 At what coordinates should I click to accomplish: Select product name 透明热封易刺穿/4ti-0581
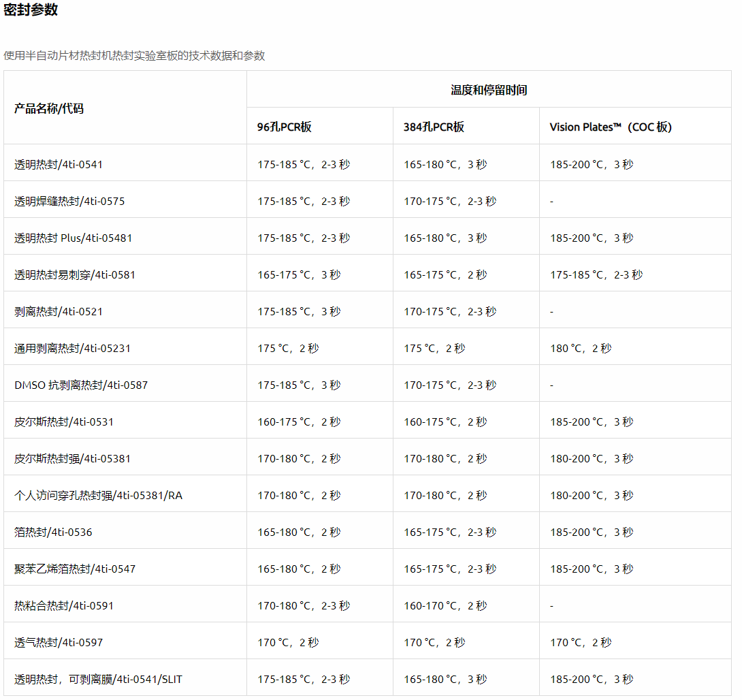point(75,275)
